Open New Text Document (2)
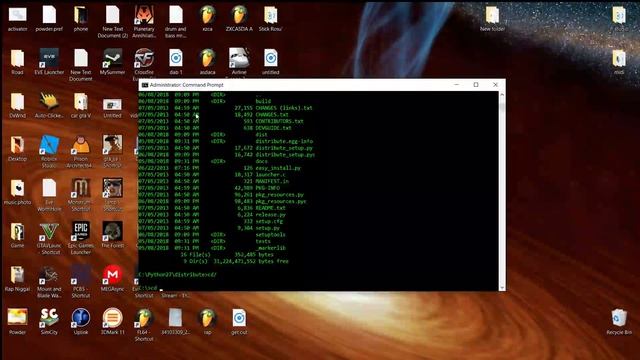The width and height of the screenshot is (640, 360). coord(112,22)
